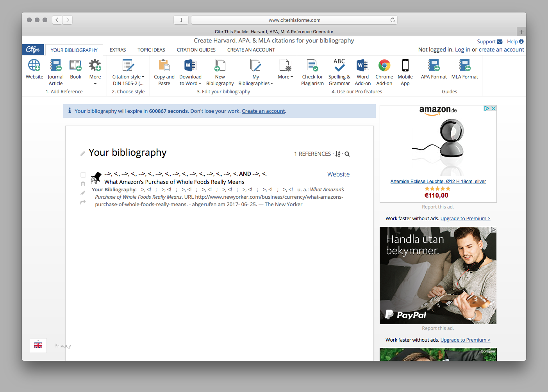Open the APA Format guide
548x392 pixels.
[x=434, y=69]
